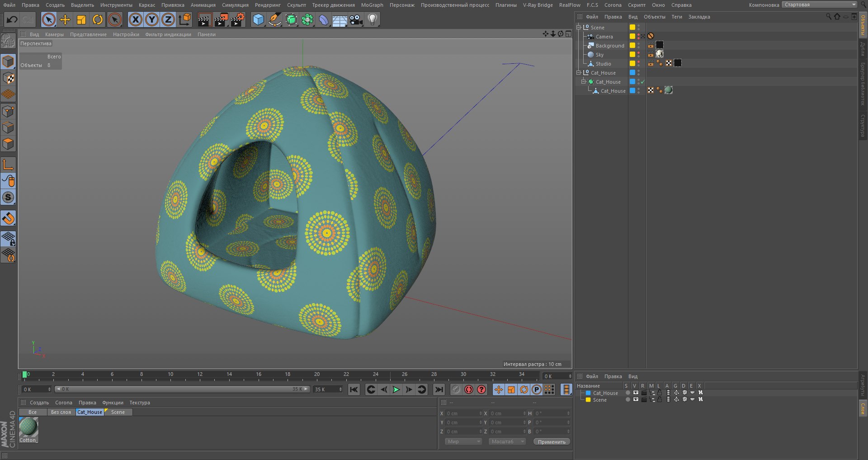Toggle Y axis lock
This screenshot has width=868, height=460.
pos(152,19)
